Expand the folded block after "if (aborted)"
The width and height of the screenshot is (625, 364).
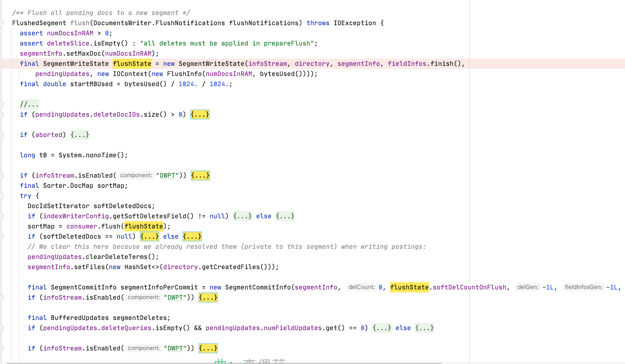pyautogui.click(x=80, y=135)
